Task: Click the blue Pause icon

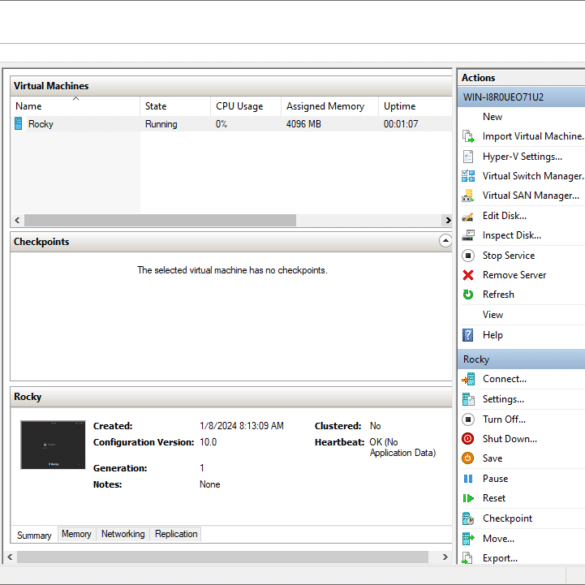Action: (x=468, y=479)
